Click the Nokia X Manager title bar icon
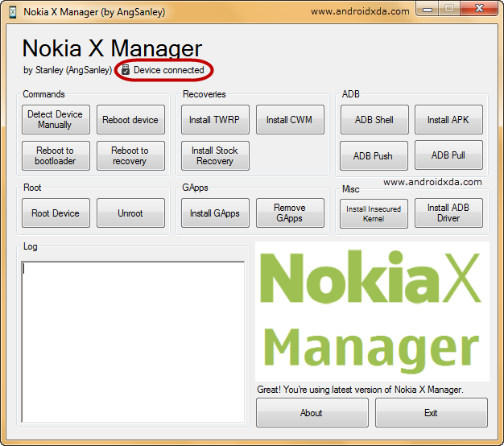Image resolution: width=504 pixels, height=446 pixels. (13, 12)
